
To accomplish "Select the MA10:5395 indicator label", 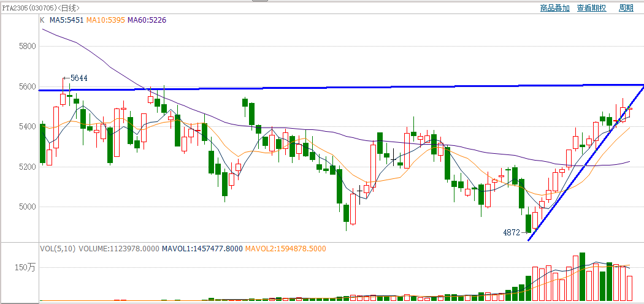I will (x=105, y=20).
